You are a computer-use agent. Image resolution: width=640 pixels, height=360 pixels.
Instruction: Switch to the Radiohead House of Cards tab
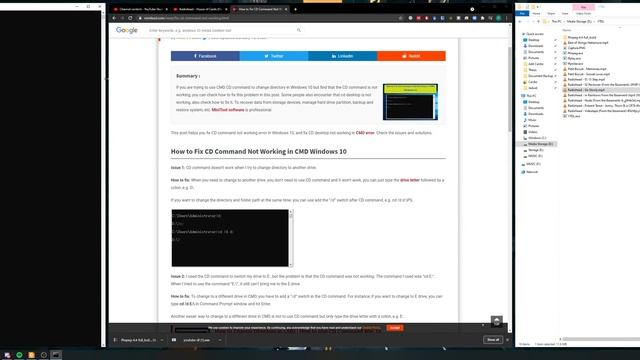[200, 9]
